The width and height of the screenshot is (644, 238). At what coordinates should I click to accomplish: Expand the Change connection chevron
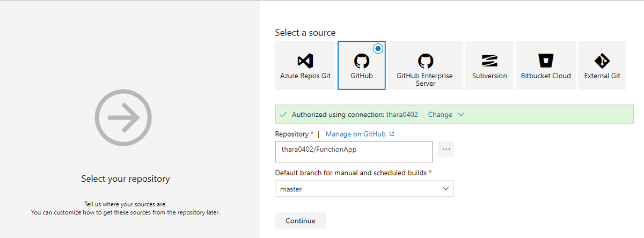(460, 115)
